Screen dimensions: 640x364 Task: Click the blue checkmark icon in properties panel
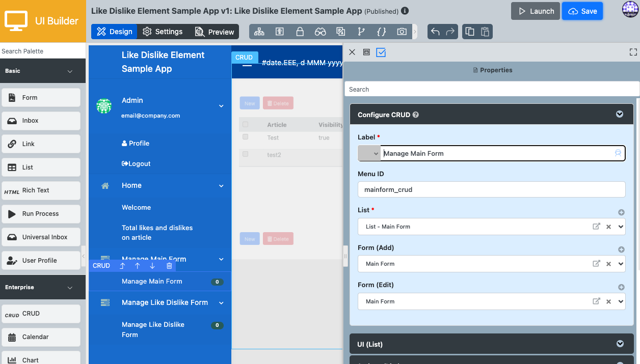click(x=381, y=52)
